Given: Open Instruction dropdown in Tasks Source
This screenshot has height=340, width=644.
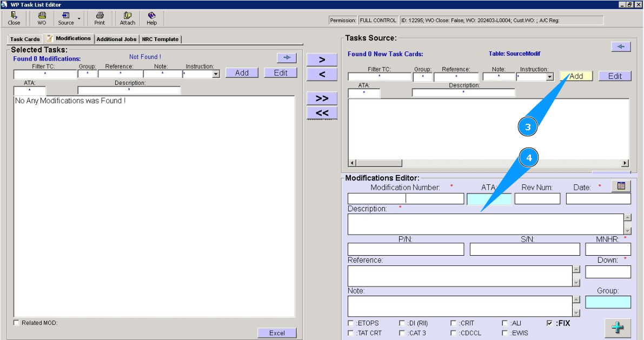Looking at the screenshot, I should (550, 77).
